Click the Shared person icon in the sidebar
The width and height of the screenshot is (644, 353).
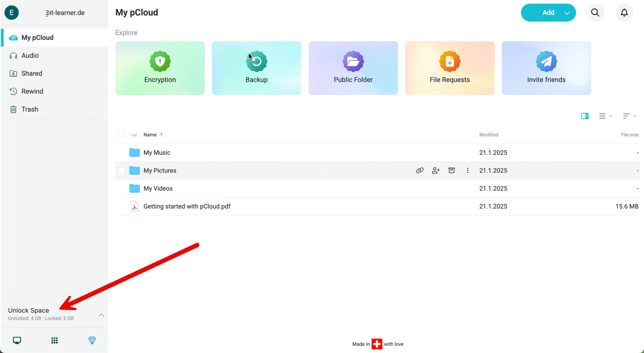pos(13,73)
